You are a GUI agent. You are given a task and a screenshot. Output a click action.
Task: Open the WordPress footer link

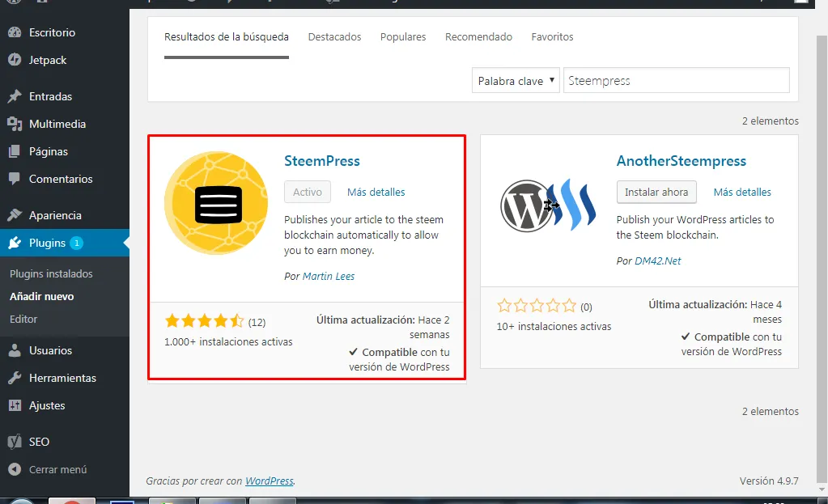[270, 481]
